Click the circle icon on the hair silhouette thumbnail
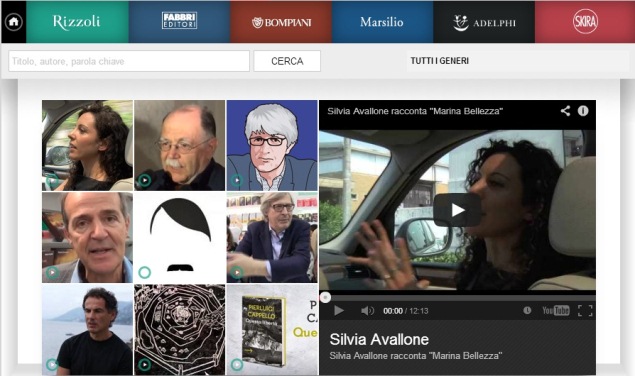Screen dimensions: 635x376 coord(145,272)
